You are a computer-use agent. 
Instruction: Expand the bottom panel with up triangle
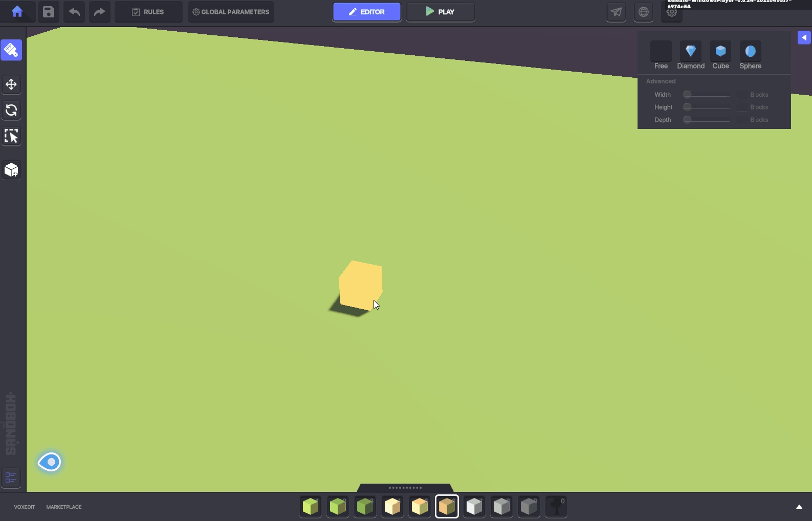pyautogui.click(x=799, y=507)
